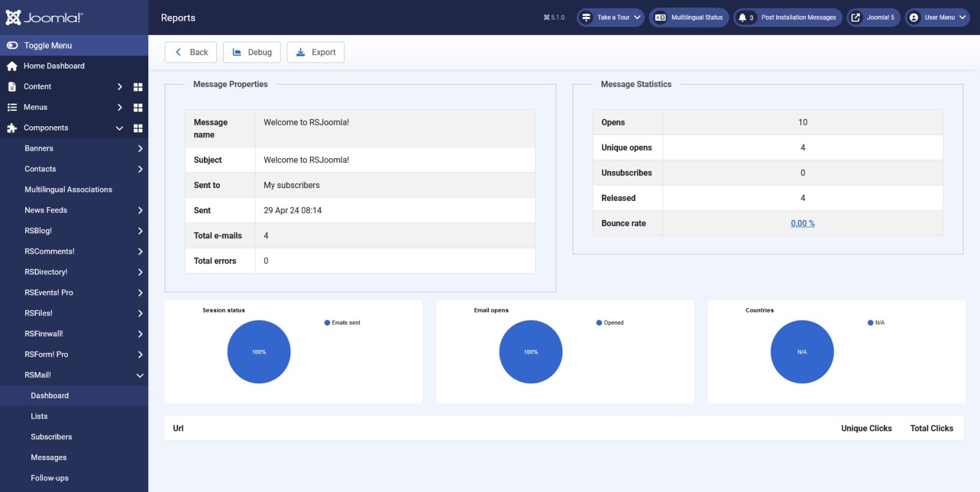Screen dimensions: 980x492
Task: Expand the RSBlog! submenu
Action: [140, 231]
